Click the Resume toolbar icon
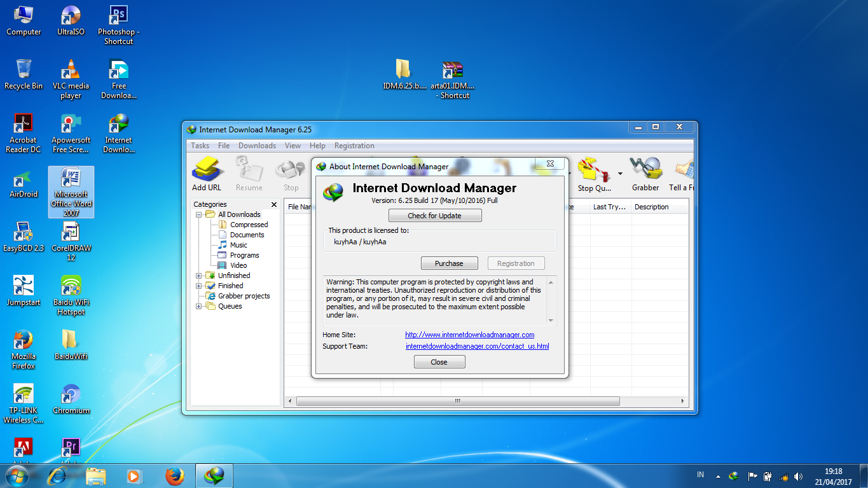Screen dimensions: 868x488 click(249, 174)
